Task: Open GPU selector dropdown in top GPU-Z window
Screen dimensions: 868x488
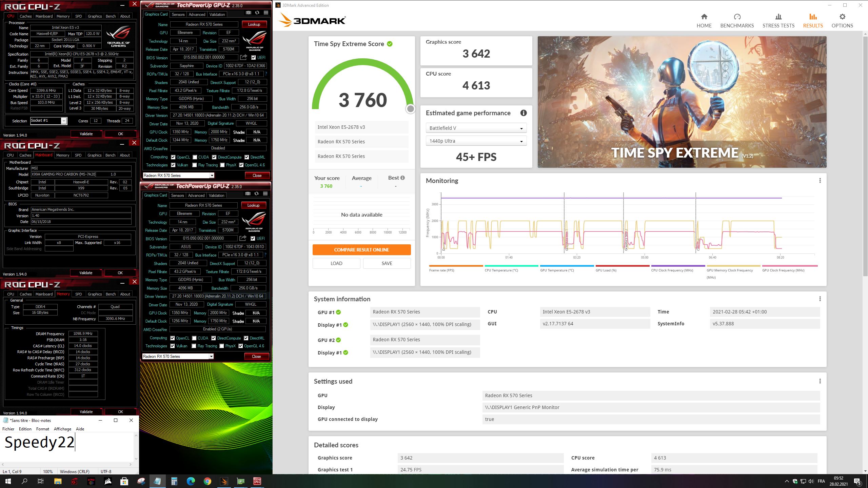Action: tap(178, 176)
